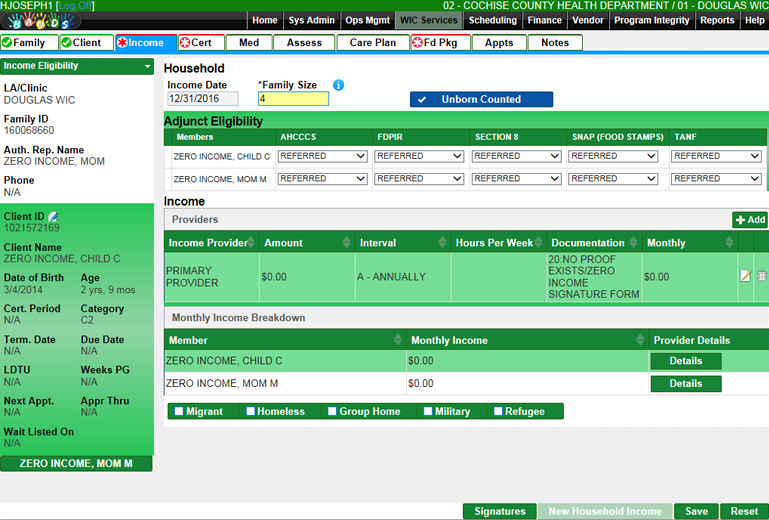Sort providers by Interval column arrows
Viewport: 769px width, 520px height.
point(442,243)
